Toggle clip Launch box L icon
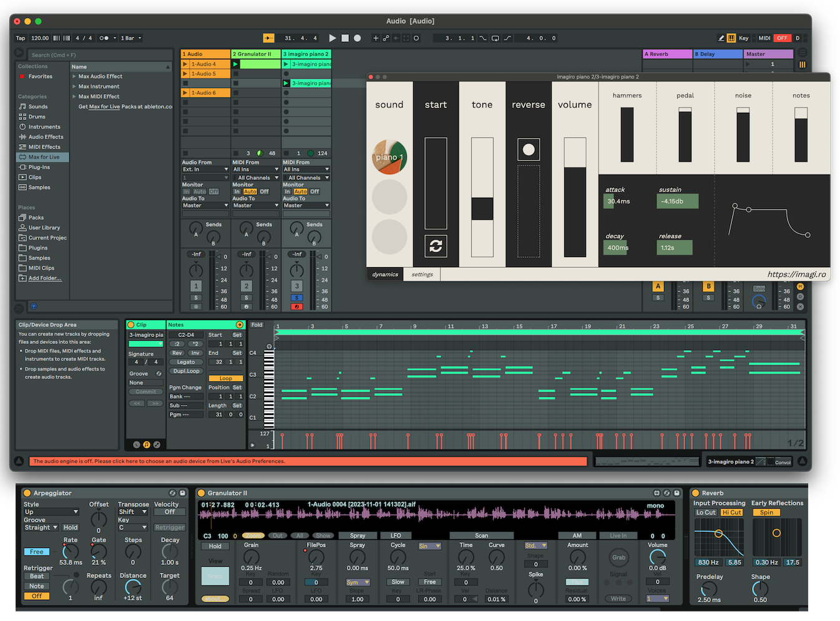The width and height of the screenshot is (840, 621). pos(137,444)
